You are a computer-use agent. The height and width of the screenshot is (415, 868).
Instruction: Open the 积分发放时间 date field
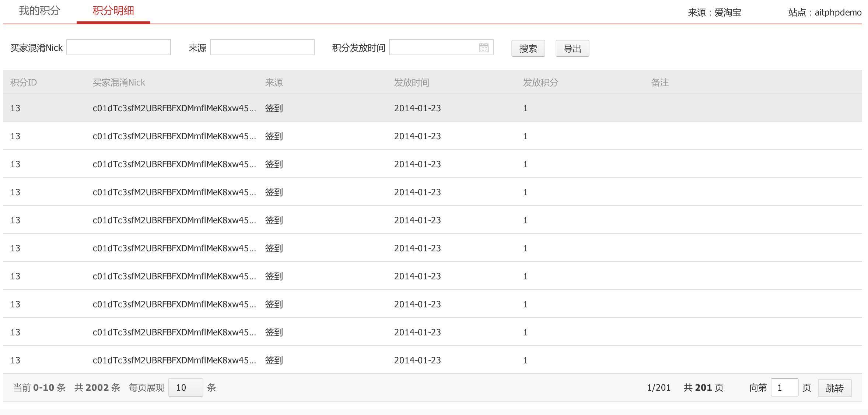433,48
